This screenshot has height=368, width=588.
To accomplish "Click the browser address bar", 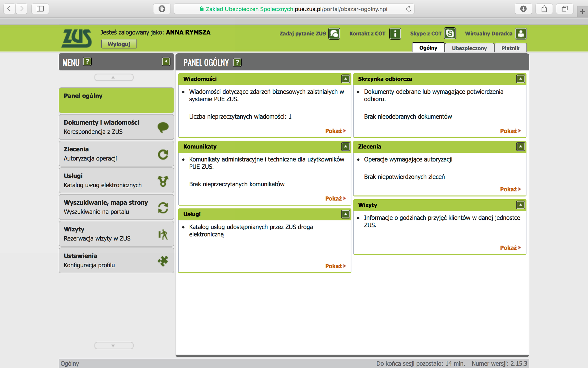I will click(294, 9).
